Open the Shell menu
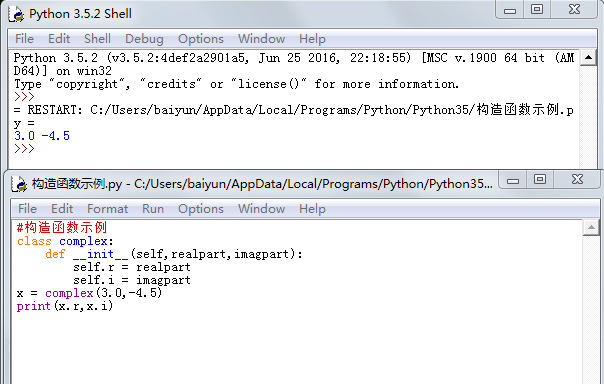Screen dimensions: 604x384 tap(97, 39)
